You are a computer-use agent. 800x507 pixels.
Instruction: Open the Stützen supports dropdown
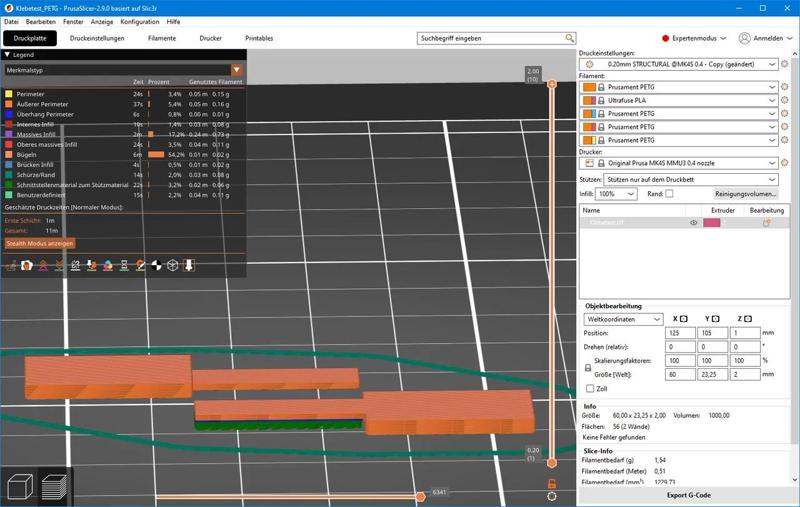coord(691,180)
